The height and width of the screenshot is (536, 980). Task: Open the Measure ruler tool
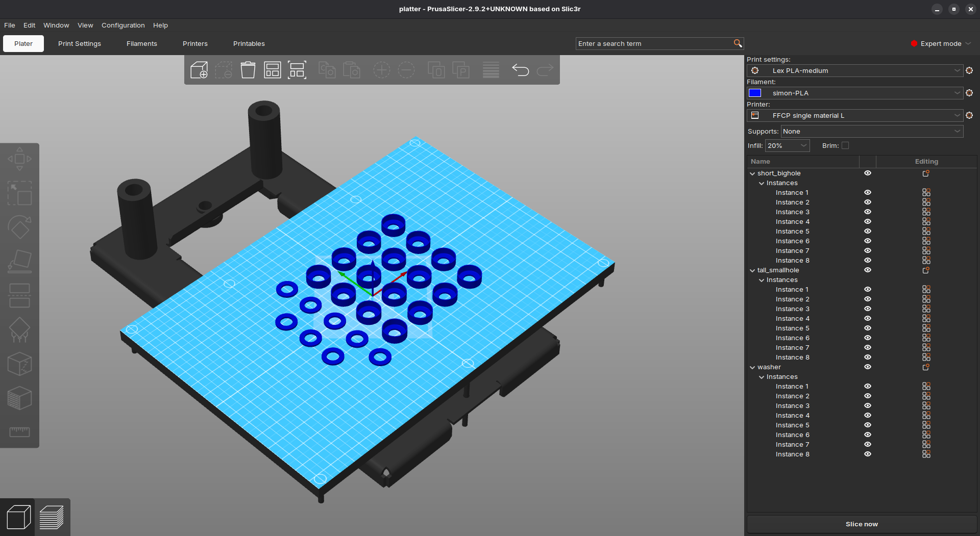click(x=19, y=432)
